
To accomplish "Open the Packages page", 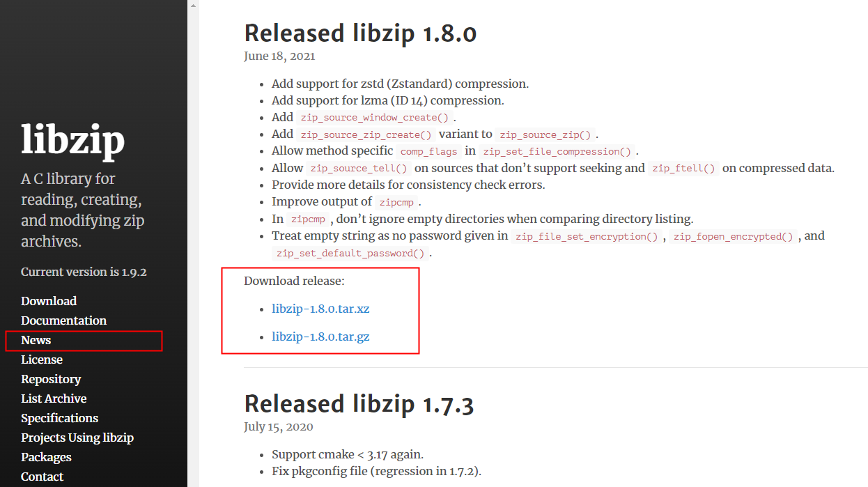I will point(46,456).
